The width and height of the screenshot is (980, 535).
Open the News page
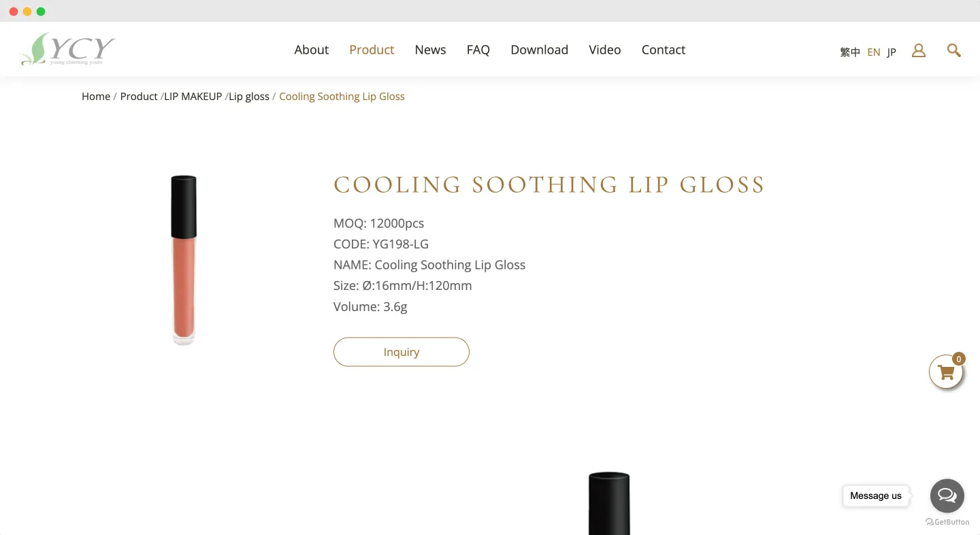click(x=430, y=50)
